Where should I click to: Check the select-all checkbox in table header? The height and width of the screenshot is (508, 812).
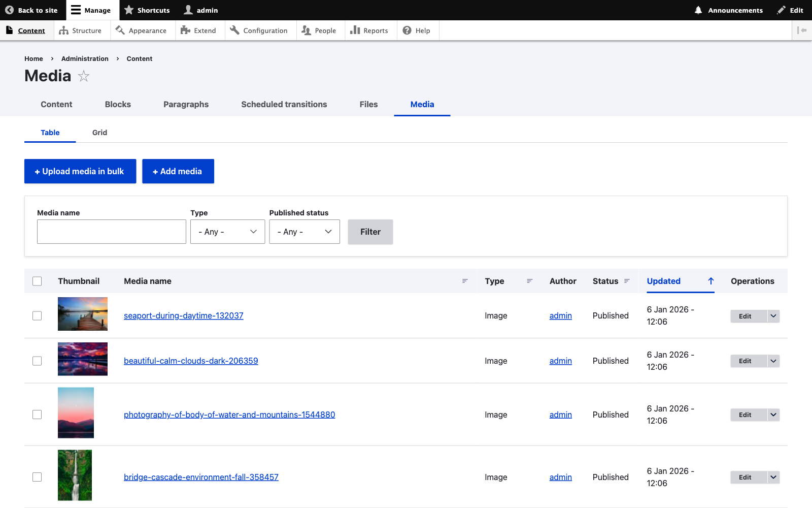[37, 281]
